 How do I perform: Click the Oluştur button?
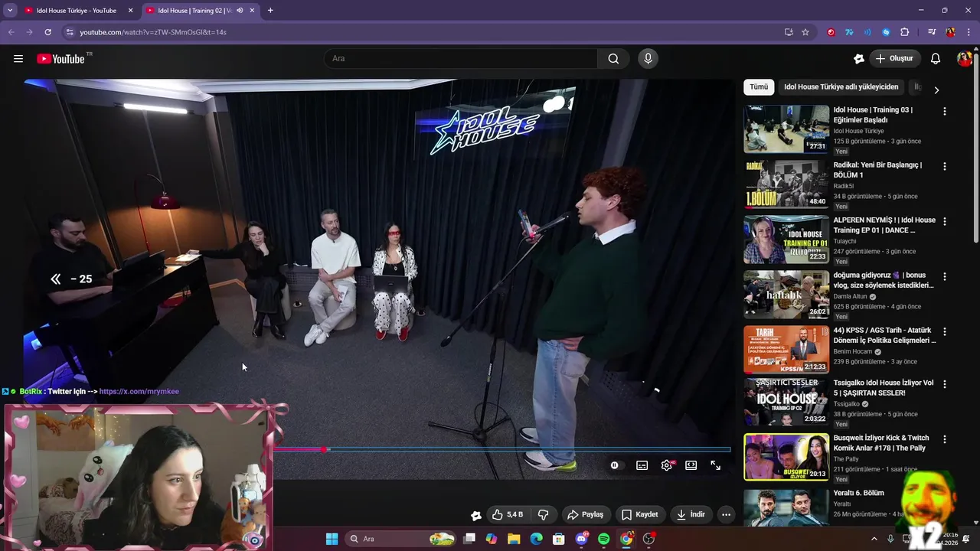[x=894, y=59]
